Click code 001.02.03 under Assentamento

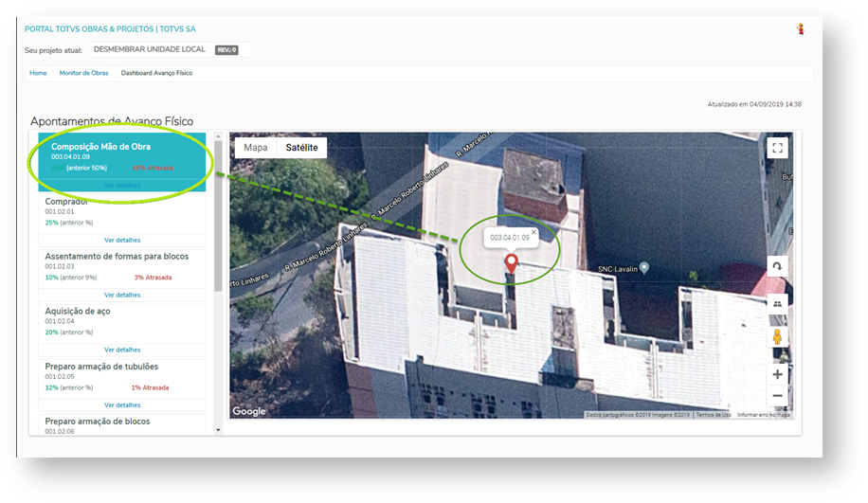pos(60,266)
